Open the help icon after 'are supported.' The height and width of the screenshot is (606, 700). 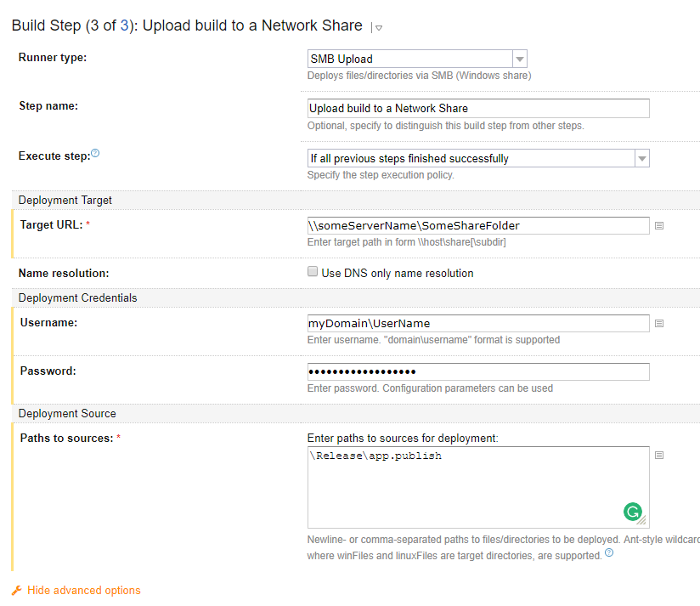click(608, 554)
